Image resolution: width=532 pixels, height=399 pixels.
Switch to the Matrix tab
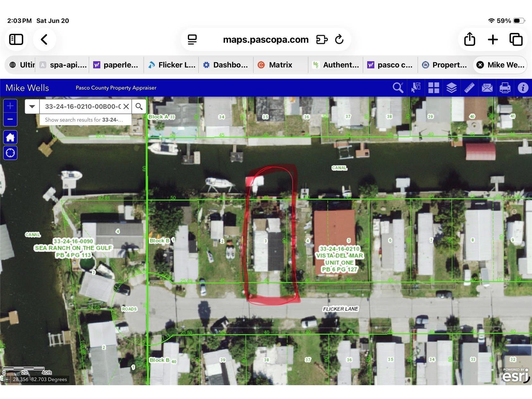(281, 65)
